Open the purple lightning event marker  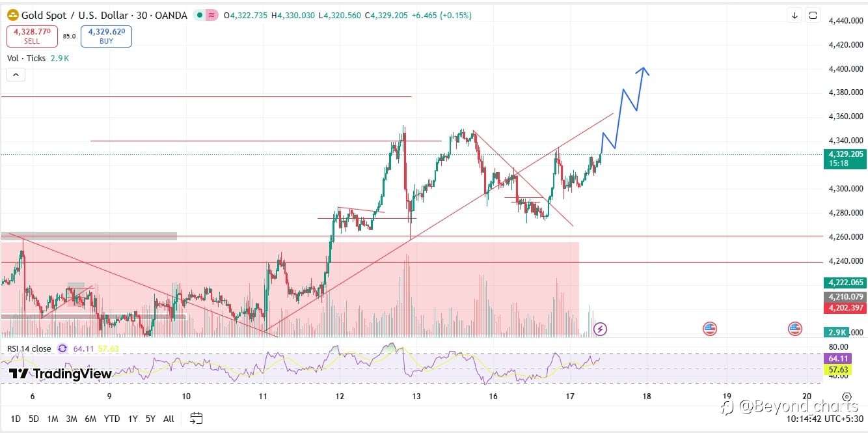click(x=601, y=329)
